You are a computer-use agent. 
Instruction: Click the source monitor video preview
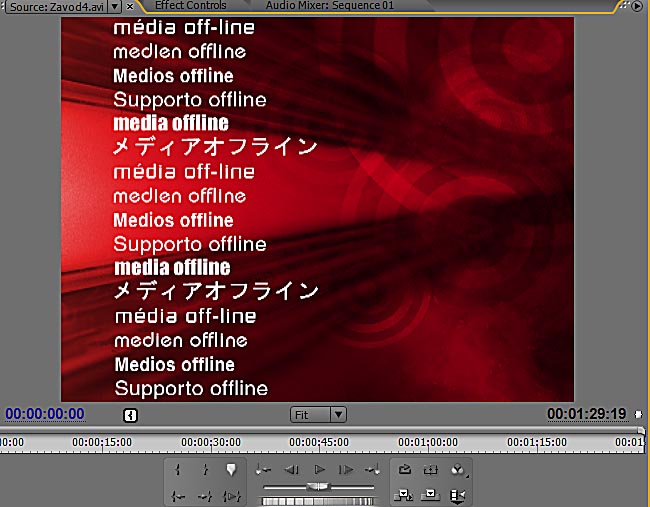tap(318, 209)
